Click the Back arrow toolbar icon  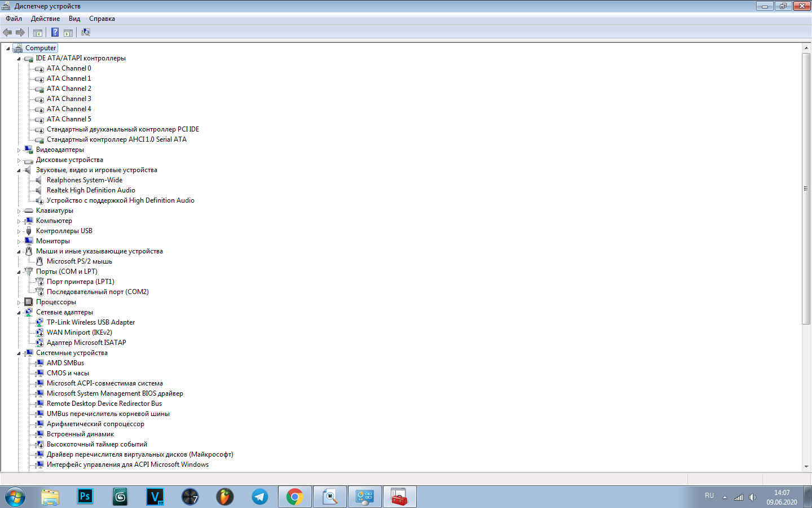point(7,32)
